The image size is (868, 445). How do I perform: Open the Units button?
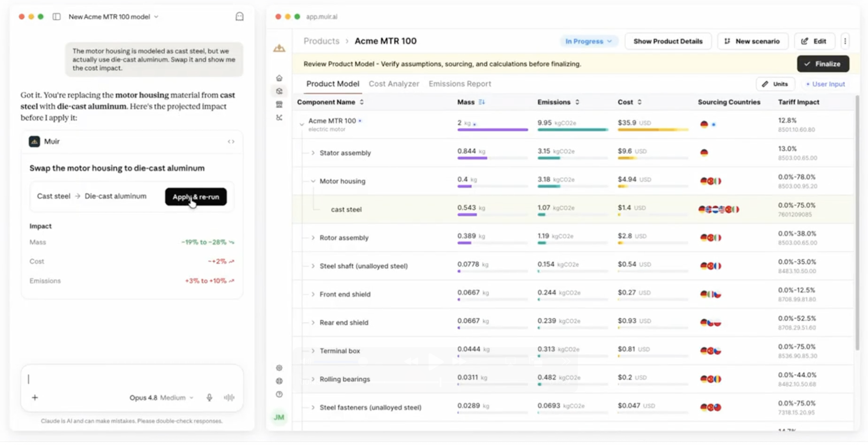pyautogui.click(x=775, y=84)
